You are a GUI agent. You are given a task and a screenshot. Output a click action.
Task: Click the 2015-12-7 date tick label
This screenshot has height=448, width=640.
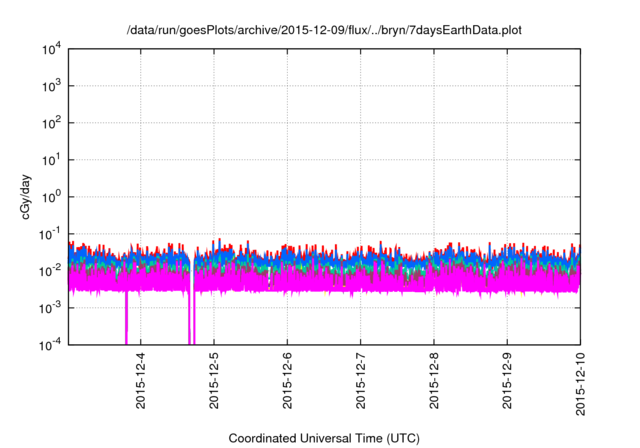pos(361,381)
